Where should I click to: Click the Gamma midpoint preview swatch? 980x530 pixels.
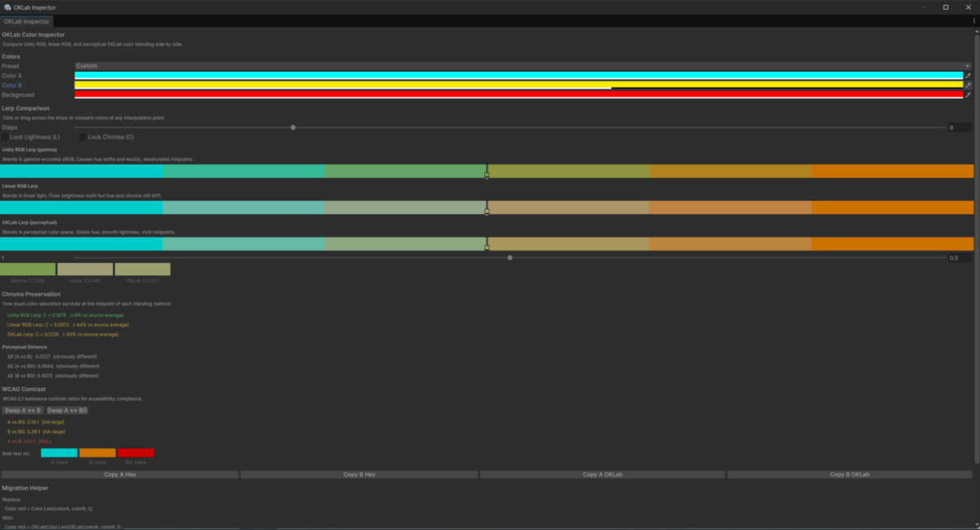click(x=28, y=269)
